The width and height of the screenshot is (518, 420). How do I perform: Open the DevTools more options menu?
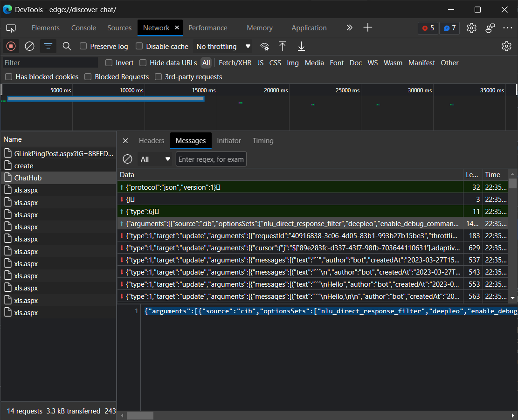[x=507, y=28]
